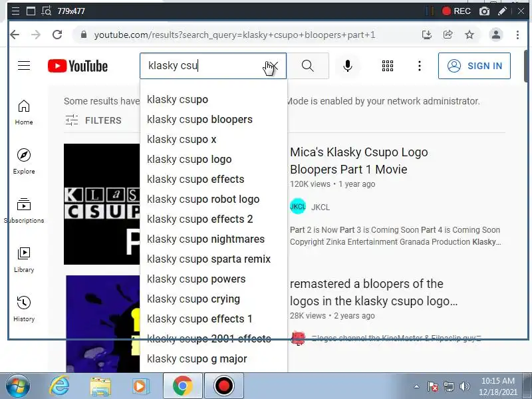Viewport: 532px width, 399px height.
Task: Click the SIGN IN button
Action: point(474,66)
